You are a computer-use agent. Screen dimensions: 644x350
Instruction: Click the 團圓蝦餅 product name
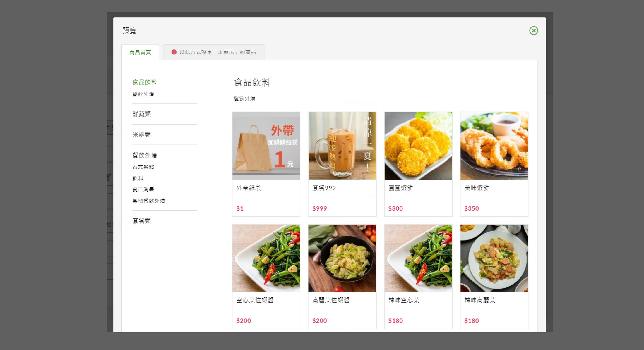[401, 188]
